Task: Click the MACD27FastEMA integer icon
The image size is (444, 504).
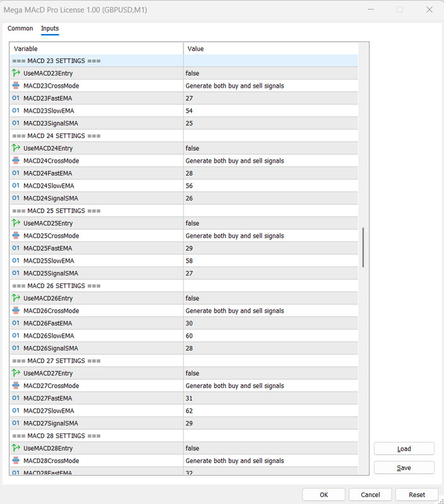Action: click(16, 398)
